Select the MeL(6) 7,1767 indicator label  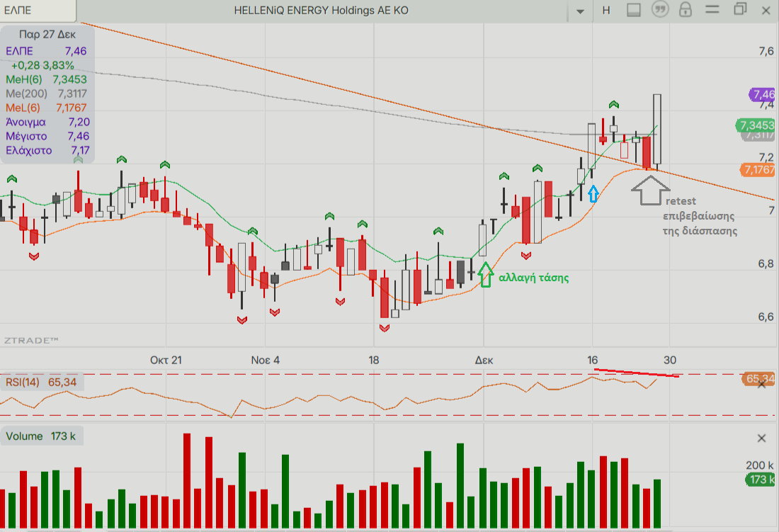tap(46, 108)
